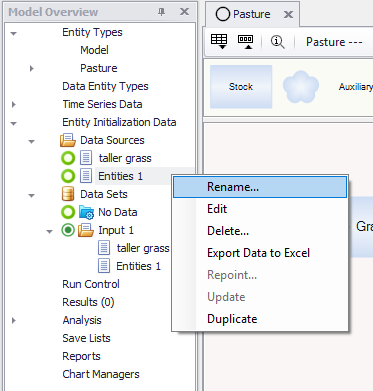Select Analysis in the tree
The image size is (373, 391).
tap(82, 320)
